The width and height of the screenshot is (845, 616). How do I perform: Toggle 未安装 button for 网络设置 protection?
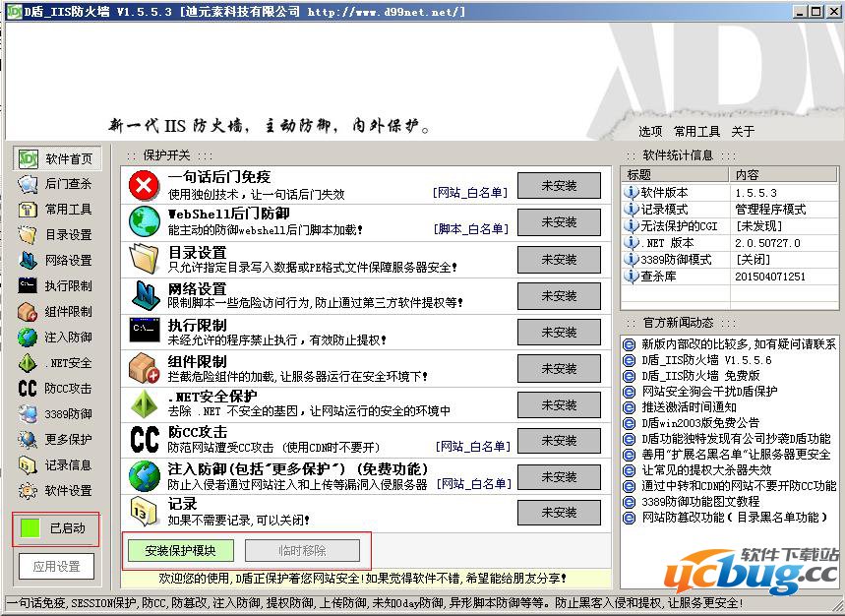(x=559, y=296)
